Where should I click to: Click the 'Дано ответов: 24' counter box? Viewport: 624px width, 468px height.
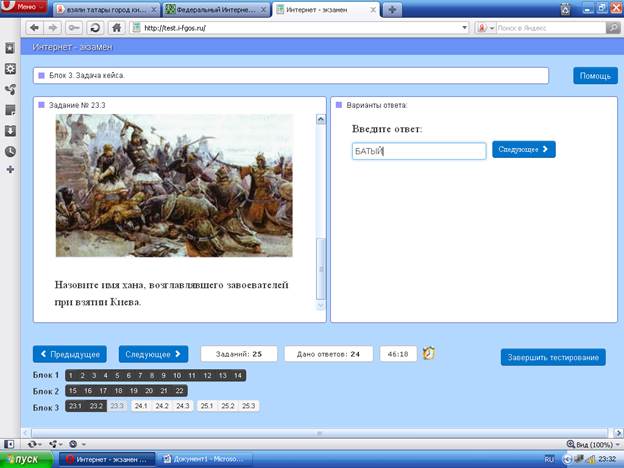click(x=328, y=354)
